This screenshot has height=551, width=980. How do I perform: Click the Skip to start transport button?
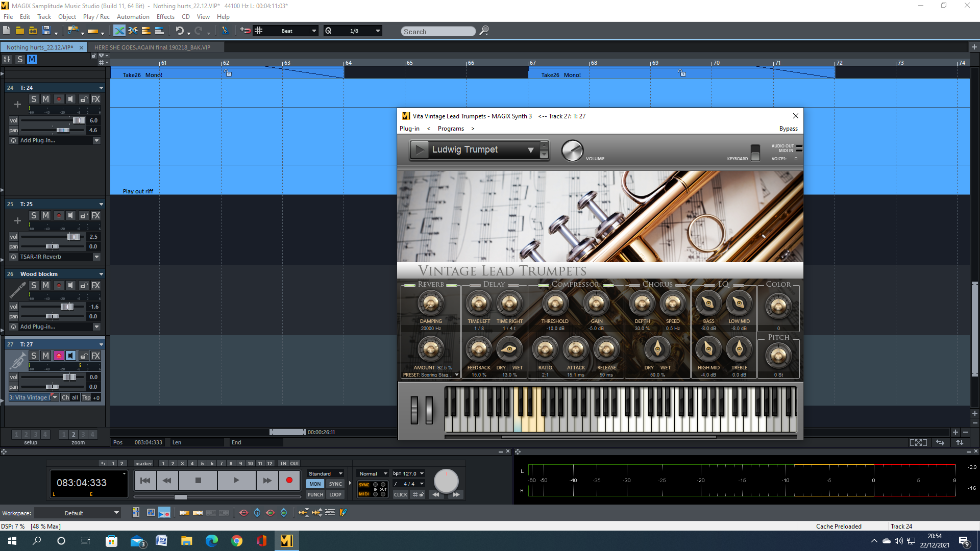click(x=145, y=480)
